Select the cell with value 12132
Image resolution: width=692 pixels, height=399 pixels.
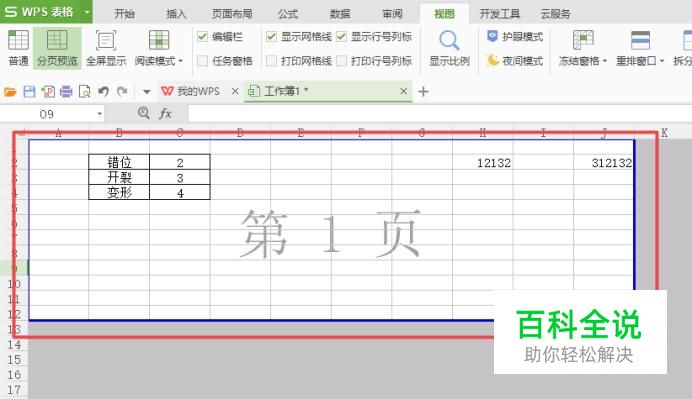point(483,163)
